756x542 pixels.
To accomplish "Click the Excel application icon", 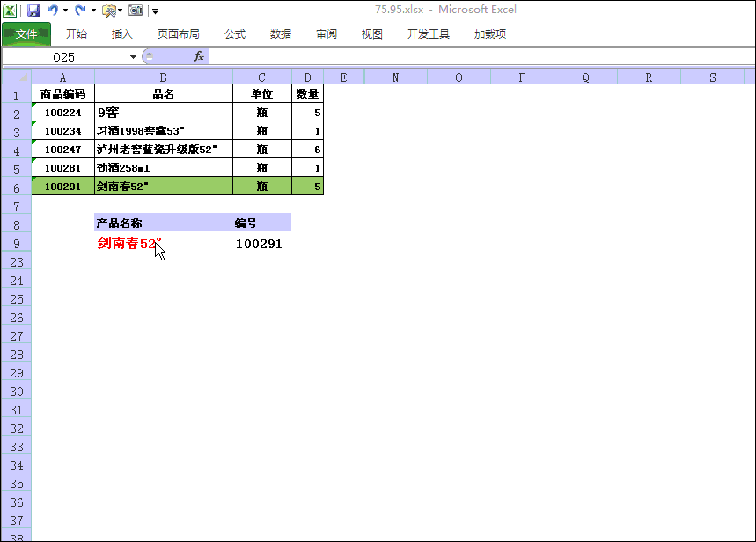I will click(10, 11).
